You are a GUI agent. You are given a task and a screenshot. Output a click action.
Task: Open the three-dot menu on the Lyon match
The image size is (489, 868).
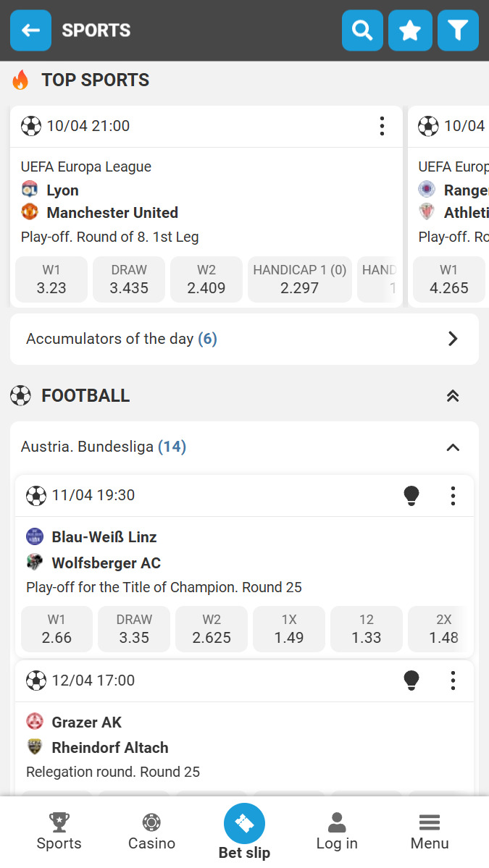pos(382,125)
